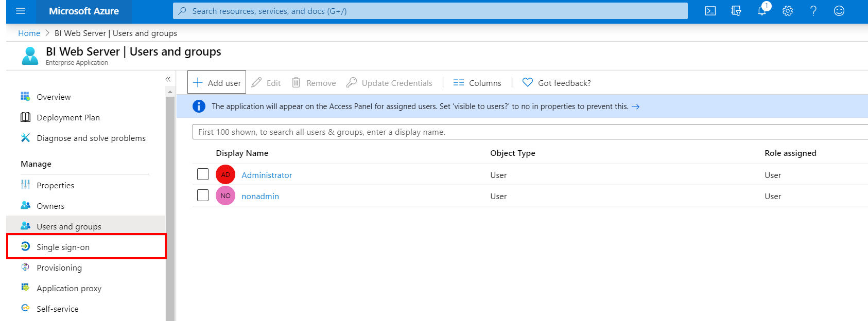868x321 pixels.
Task: Open Single sign-on in sidebar
Action: [x=63, y=247]
